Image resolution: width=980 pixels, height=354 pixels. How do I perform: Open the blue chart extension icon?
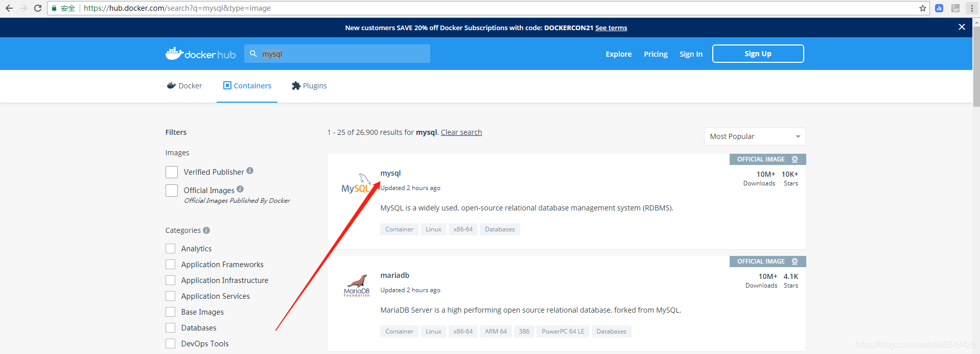point(939,8)
